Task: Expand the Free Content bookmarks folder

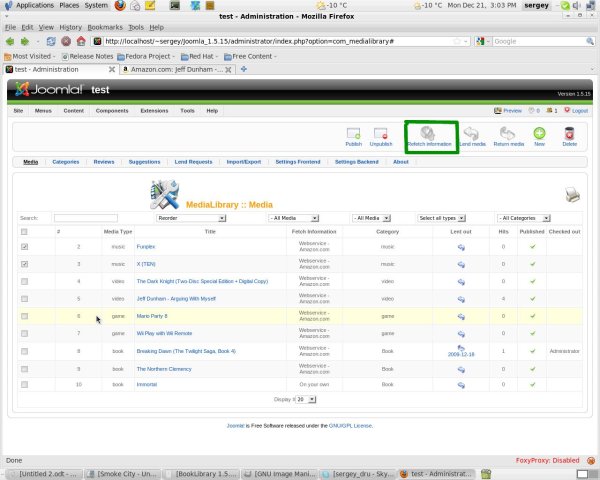Action: pyautogui.click(x=250, y=56)
